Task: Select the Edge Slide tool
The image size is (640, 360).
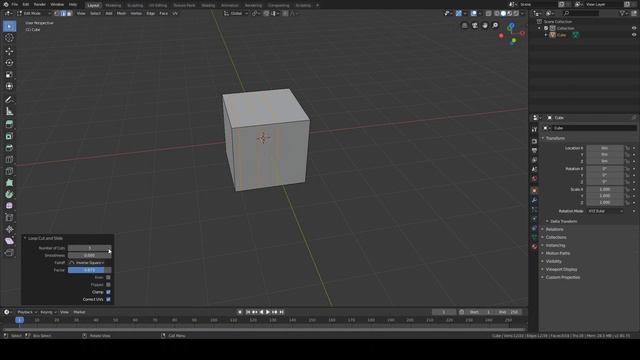Action: pyautogui.click(x=9, y=218)
